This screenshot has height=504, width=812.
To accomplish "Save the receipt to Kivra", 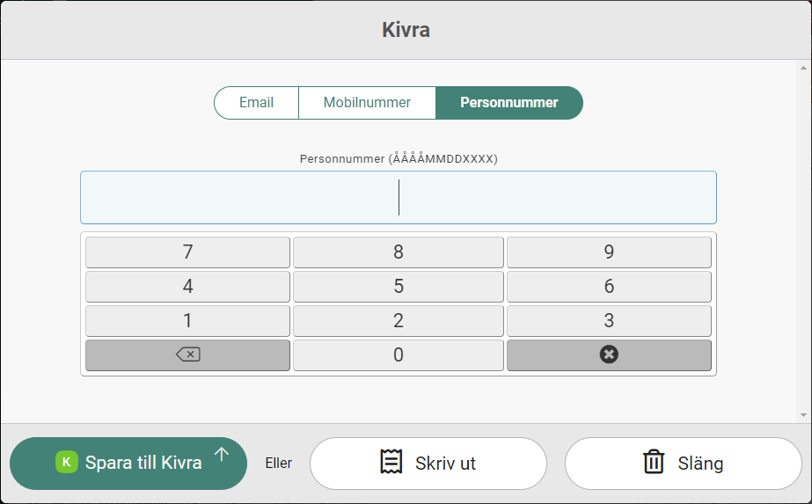I will (x=128, y=463).
